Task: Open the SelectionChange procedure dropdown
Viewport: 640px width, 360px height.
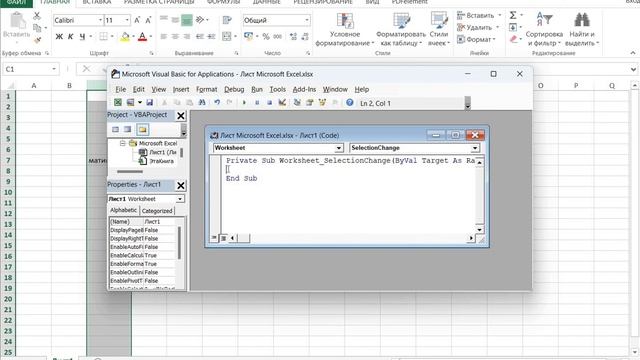Action: pyautogui.click(x=475, y=148)
